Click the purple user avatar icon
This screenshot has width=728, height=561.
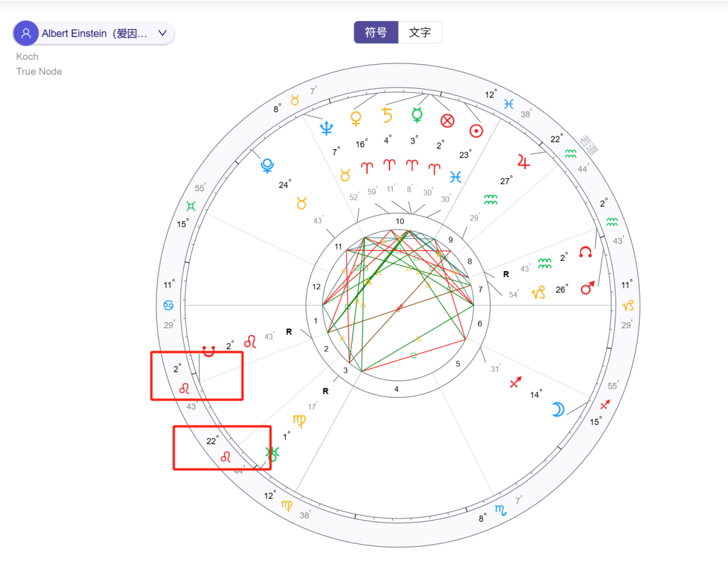coord(26,32)
